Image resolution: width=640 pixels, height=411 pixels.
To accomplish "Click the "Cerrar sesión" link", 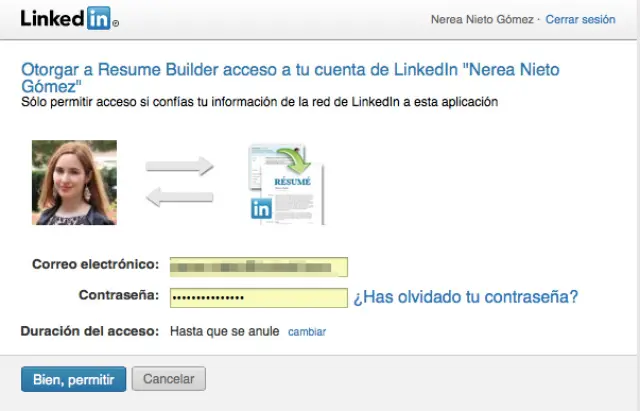I will click(580, 19).
